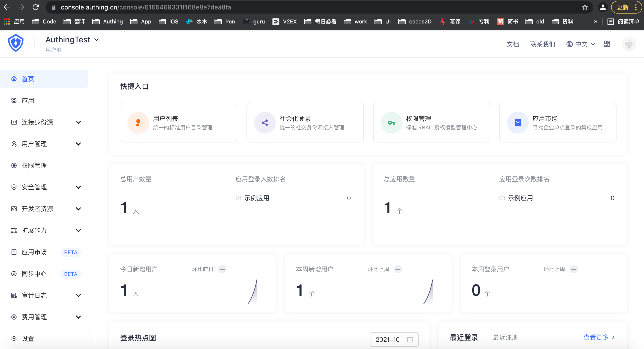Open the 应用市场 quick entry card
The width and height of the screenshot is (644, 349).
(x=558, y=123)
